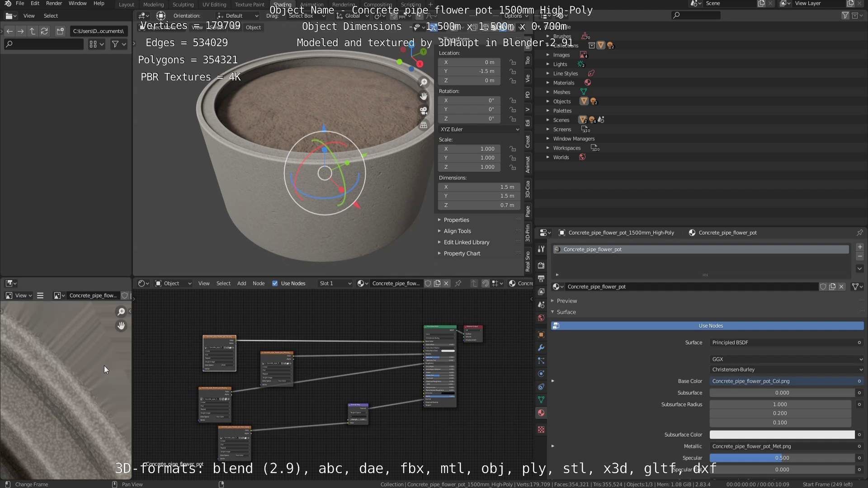Open the Object Data mesh tab icon

(x=541, y=400)
